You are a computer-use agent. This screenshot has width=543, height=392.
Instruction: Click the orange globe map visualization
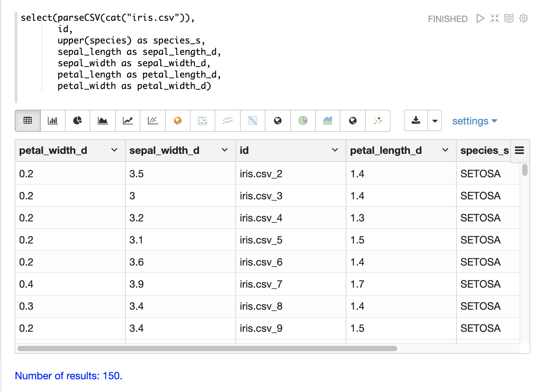pos(178,121)
